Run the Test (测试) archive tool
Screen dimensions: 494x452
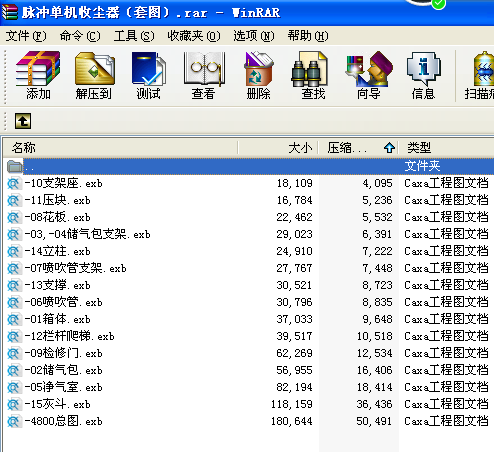pos(149,75)
